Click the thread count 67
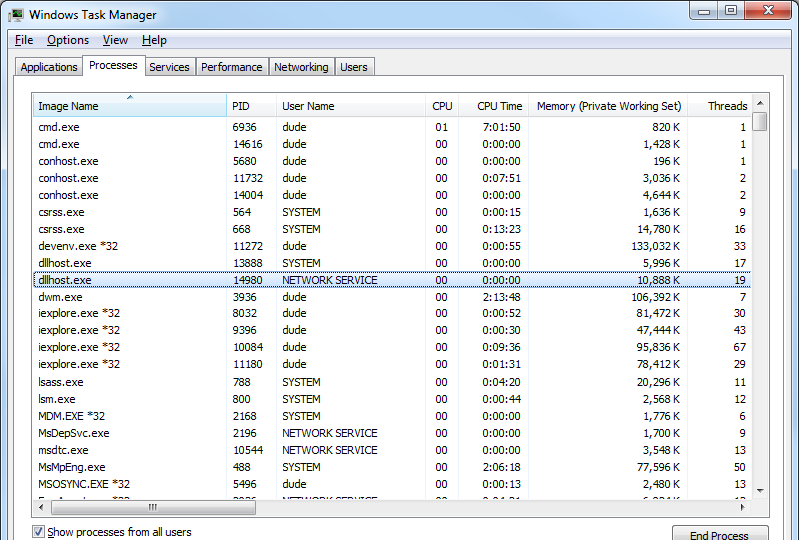Viewport: 800px width, 540px height. [740, 347]
